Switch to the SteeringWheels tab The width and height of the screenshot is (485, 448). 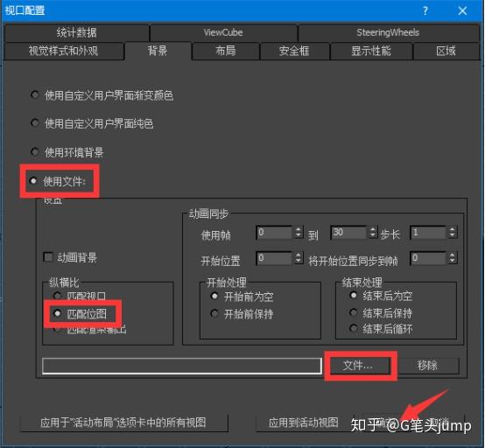pos(388,32)
